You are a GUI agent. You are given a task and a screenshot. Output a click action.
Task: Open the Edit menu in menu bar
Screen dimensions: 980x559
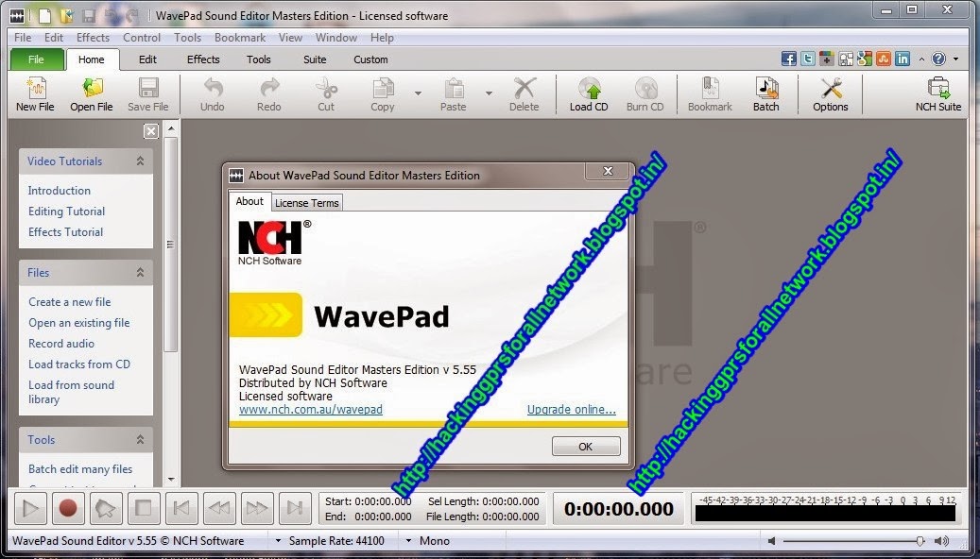53,38
